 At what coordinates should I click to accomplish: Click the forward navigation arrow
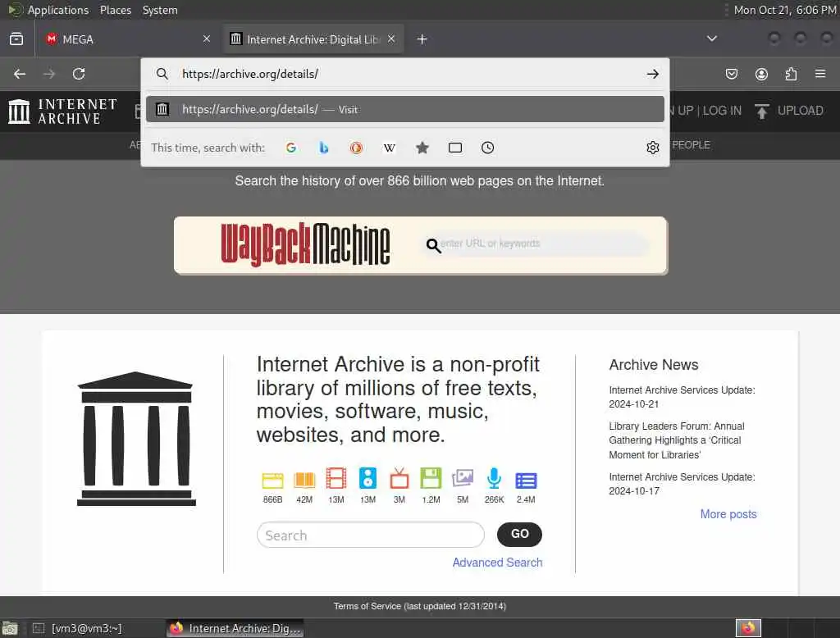49,74
